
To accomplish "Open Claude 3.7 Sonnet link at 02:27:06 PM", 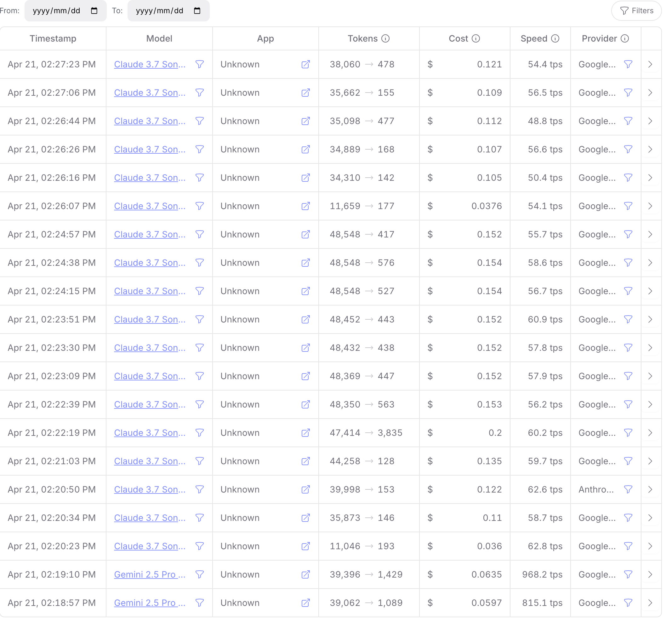I will coord(150,93).
